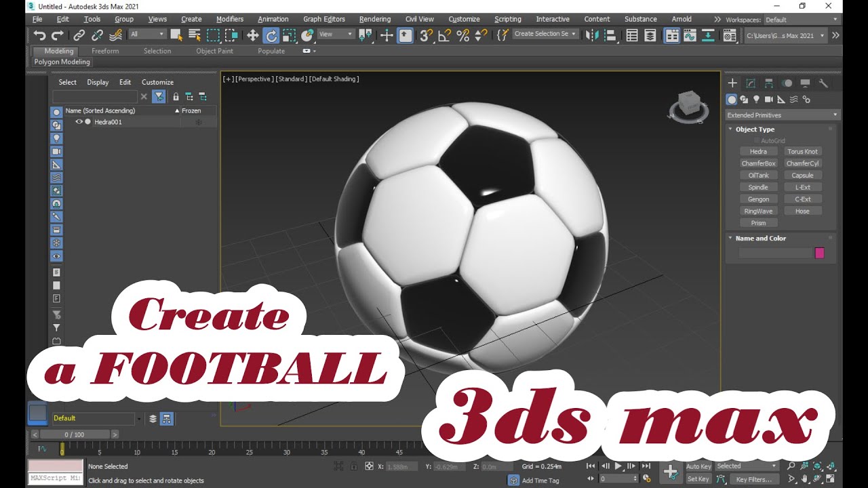The image size is (868, 488).
Task: Open the Hierarchy command panel tab
Action: pyautogui.click(x=769, y=83)
